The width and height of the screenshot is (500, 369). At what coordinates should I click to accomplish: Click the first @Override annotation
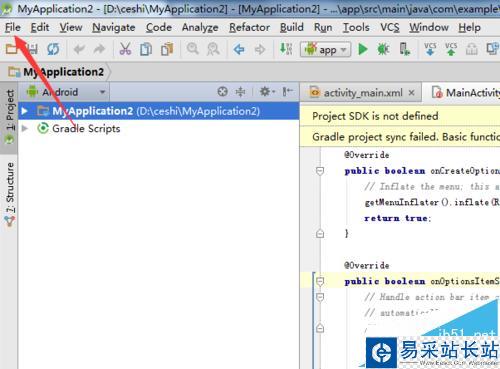(367, 155)
